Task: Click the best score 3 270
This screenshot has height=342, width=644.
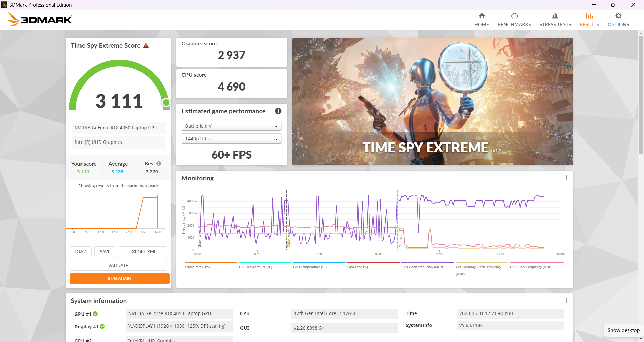Action: coord(152,172)
